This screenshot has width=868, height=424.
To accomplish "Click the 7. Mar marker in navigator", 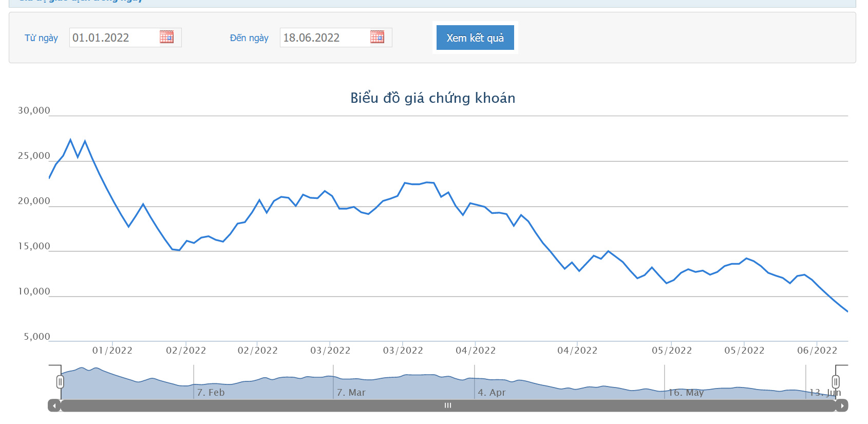I will click(x=351, y=392).
